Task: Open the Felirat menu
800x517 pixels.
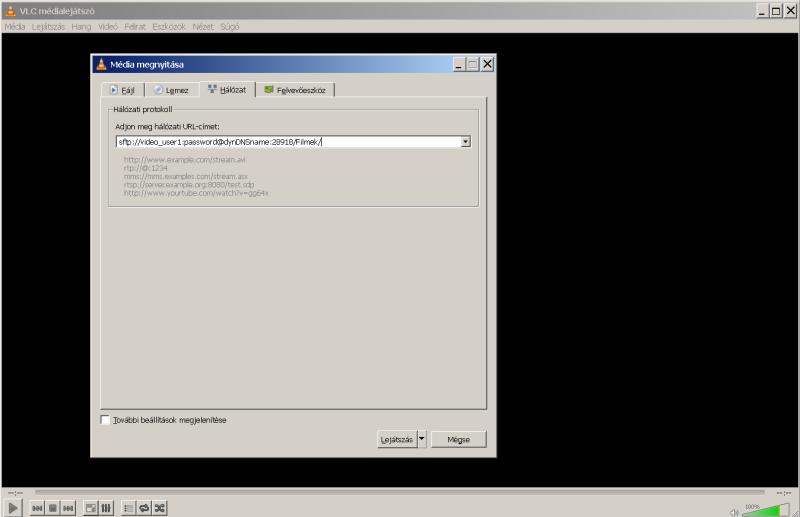Action: pos(135,27)
